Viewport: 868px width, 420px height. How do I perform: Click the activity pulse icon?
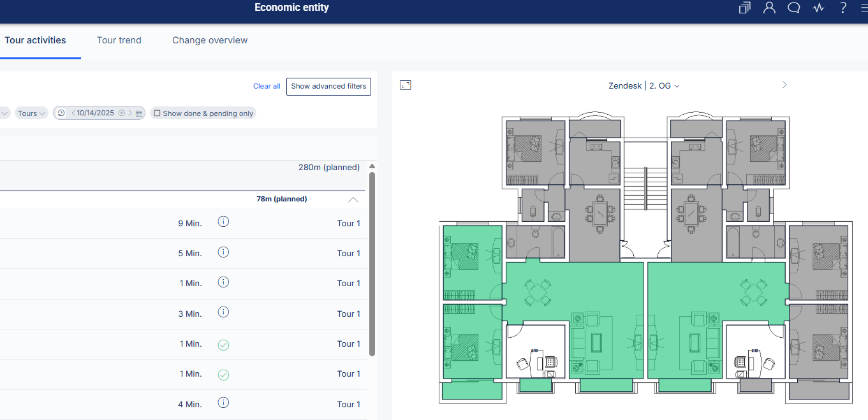(x=819, y=8)
